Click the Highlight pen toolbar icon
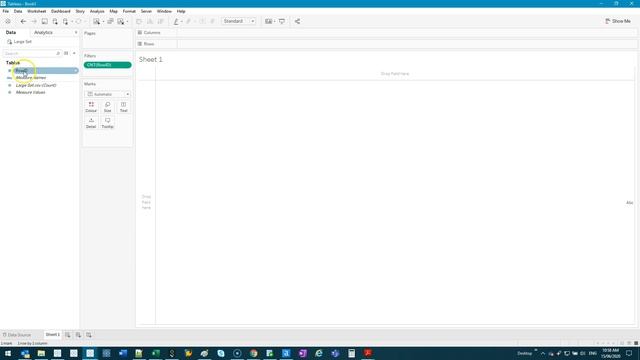This screenshot has width=640, height=360. [176, 21]
